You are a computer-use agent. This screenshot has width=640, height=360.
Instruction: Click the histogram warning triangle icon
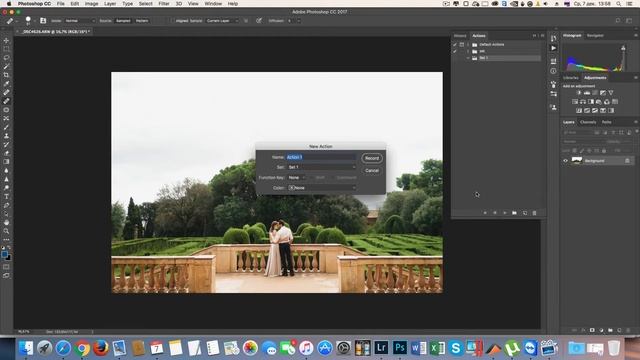(623, 48)
